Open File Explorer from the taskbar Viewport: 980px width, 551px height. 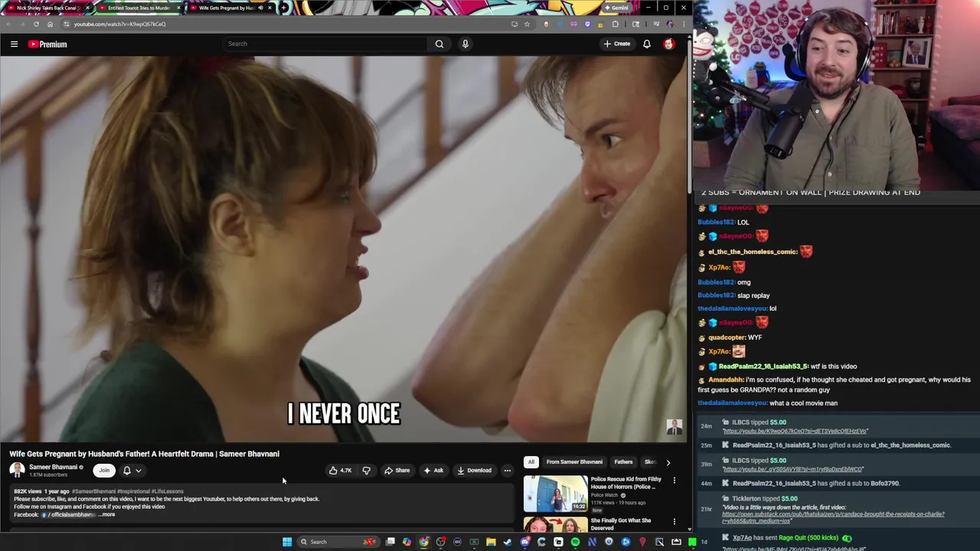coord(491,542)
